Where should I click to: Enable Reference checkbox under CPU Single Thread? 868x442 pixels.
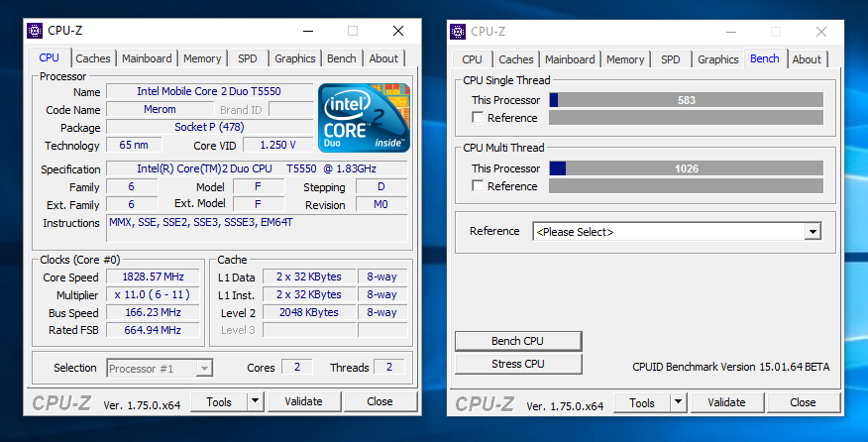[x=478, y=117]
